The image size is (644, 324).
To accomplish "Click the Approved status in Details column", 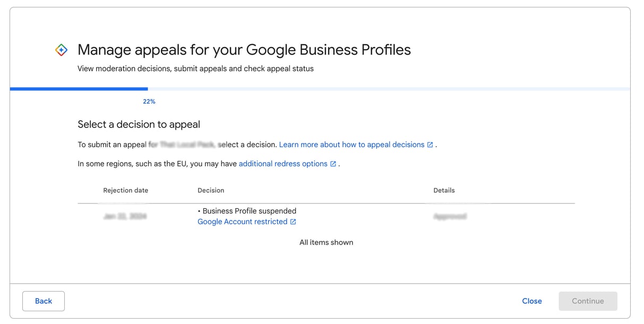I will [450, 216].
